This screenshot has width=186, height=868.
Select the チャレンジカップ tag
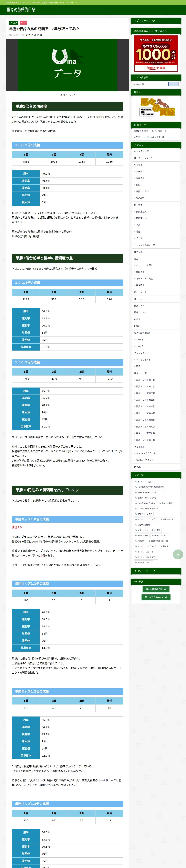(x=160, y=536)
